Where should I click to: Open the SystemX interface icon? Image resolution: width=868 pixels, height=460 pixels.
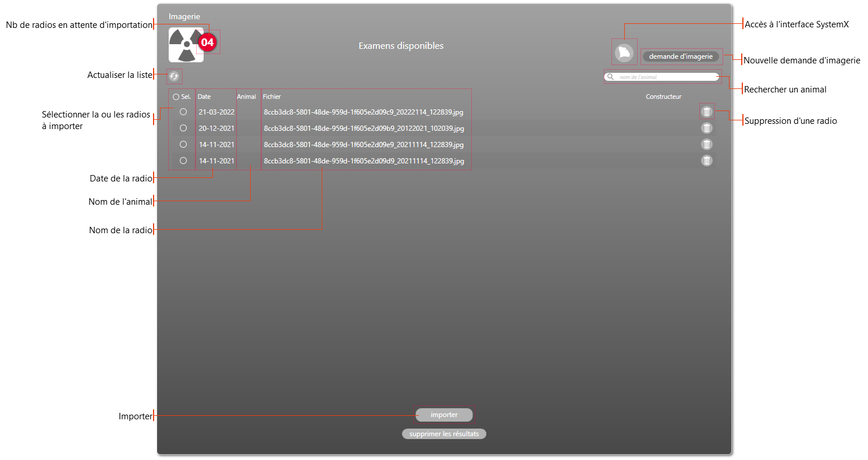pos(624,53)
